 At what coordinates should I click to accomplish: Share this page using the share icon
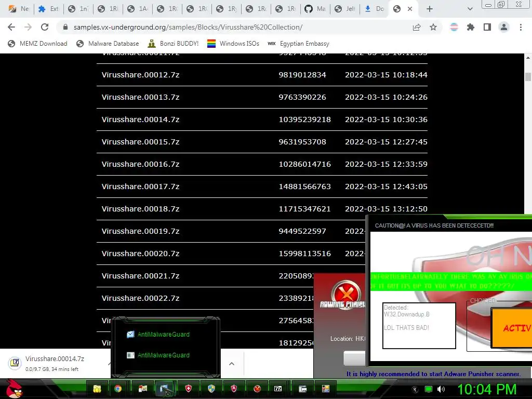point(417,27)
